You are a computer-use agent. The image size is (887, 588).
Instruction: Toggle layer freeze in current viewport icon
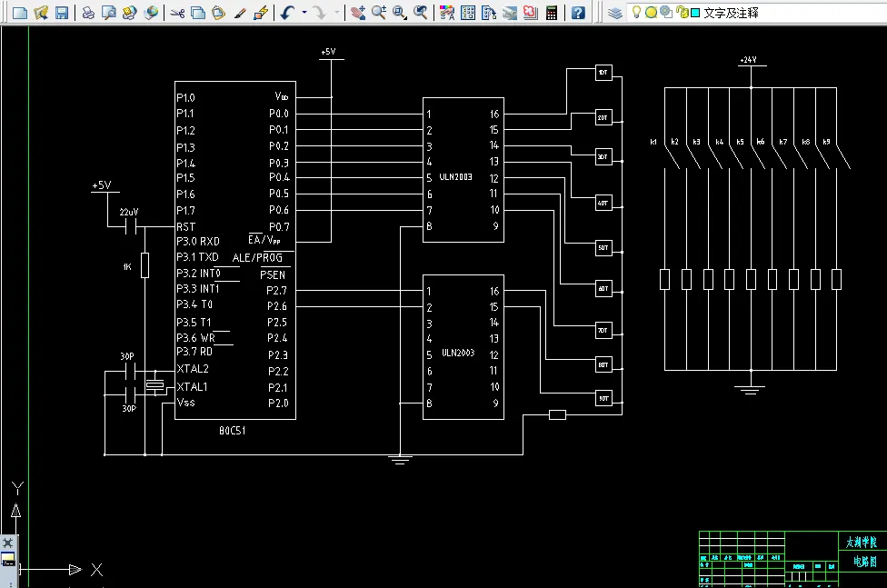tap(666, 12)
